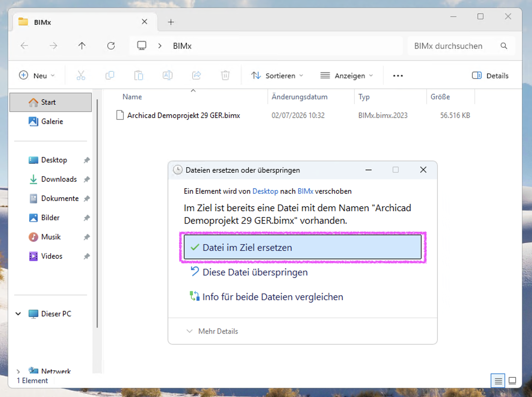Unpin Videos from quick access
The width and height of the screenshot is (532, 397).
(x=87, y=256)
